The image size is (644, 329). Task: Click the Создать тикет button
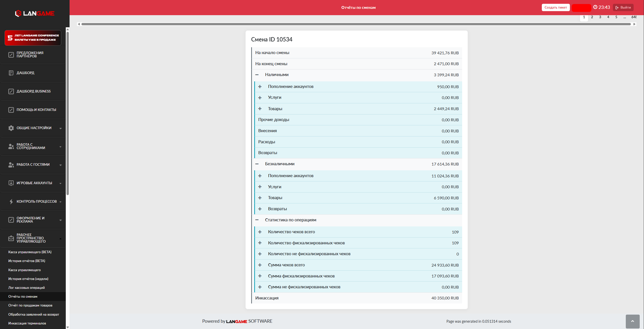click(555, 8)
